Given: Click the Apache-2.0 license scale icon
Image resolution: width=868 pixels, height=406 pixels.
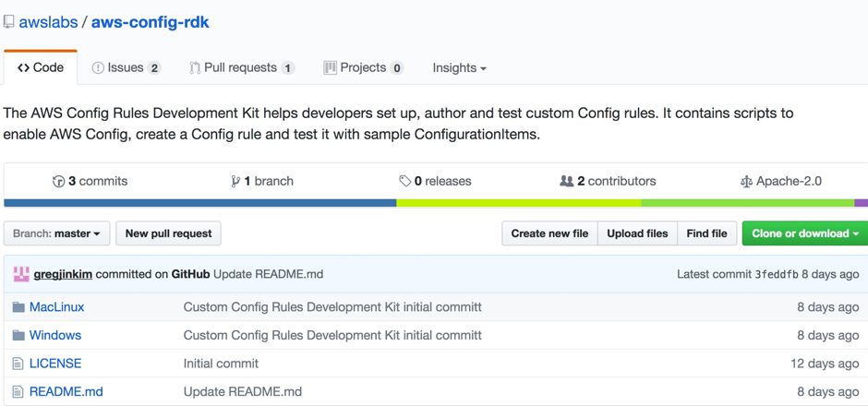Looking at the screenshot, I should pos(746,182).
